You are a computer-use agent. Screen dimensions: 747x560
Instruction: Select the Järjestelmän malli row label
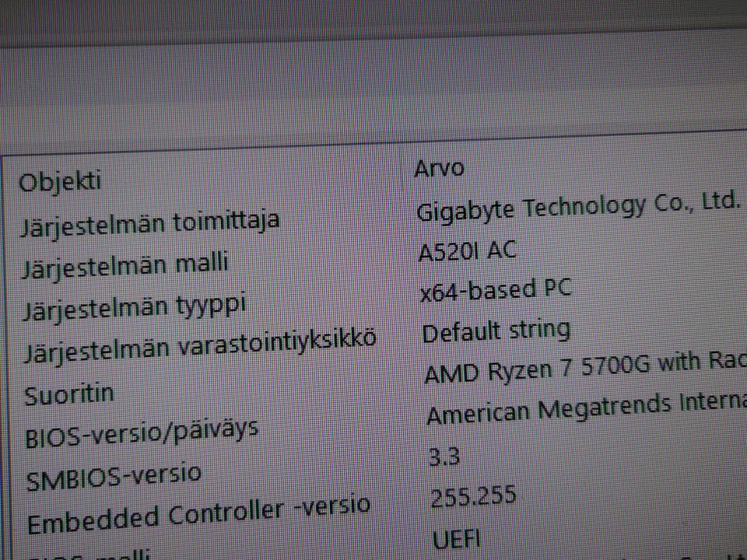[124, 265]
